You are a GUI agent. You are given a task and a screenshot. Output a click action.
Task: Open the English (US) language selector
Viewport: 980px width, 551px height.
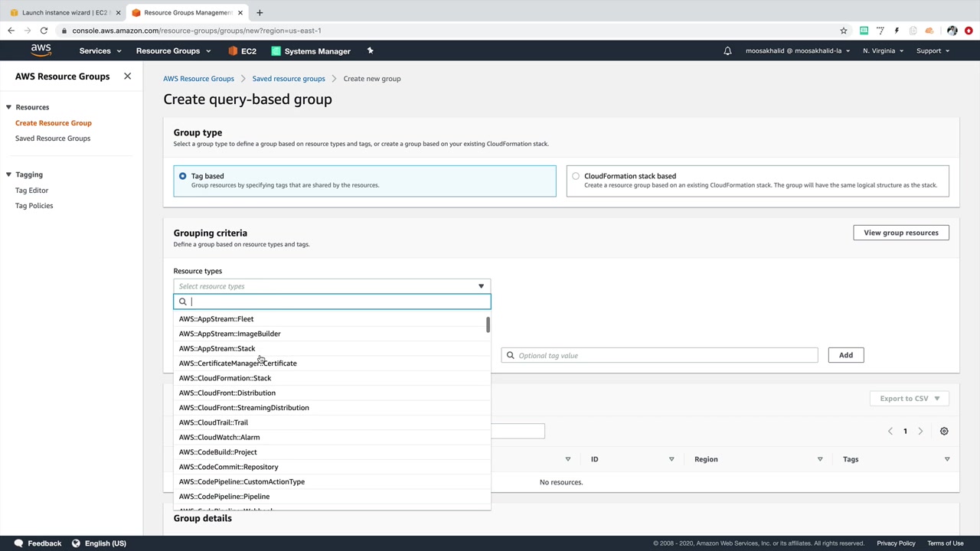click(99, 543)
